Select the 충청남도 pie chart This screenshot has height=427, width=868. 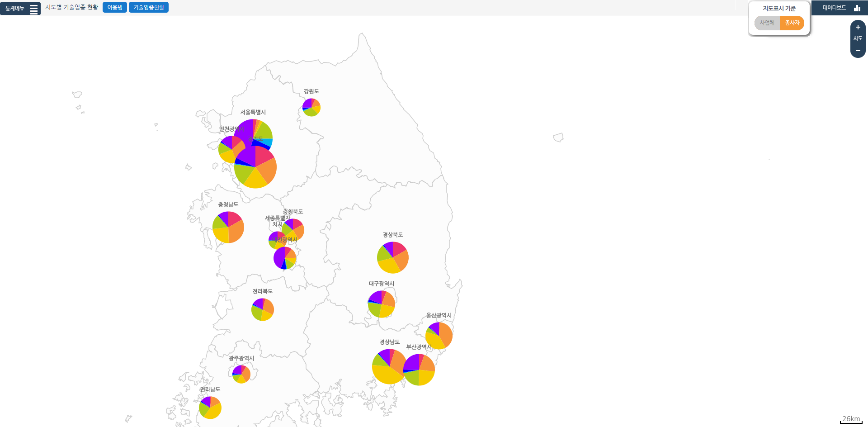pyautogui.click(x=228, y=227)
